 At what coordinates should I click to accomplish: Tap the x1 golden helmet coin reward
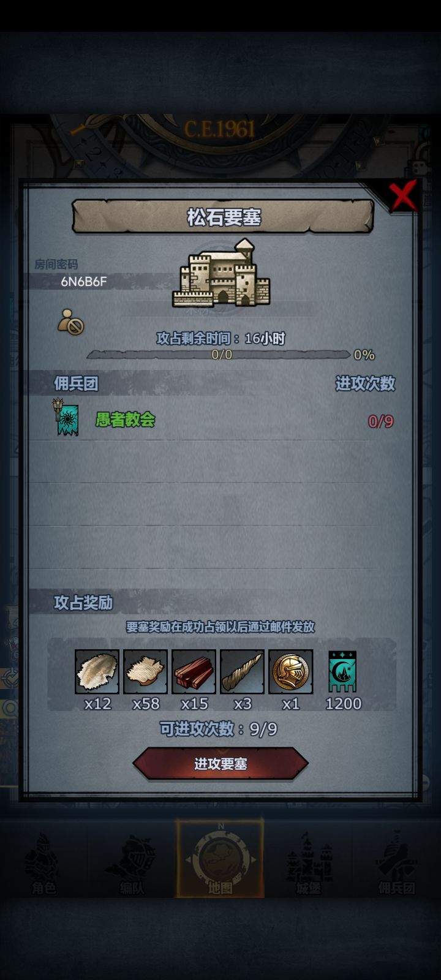[290, 672]
